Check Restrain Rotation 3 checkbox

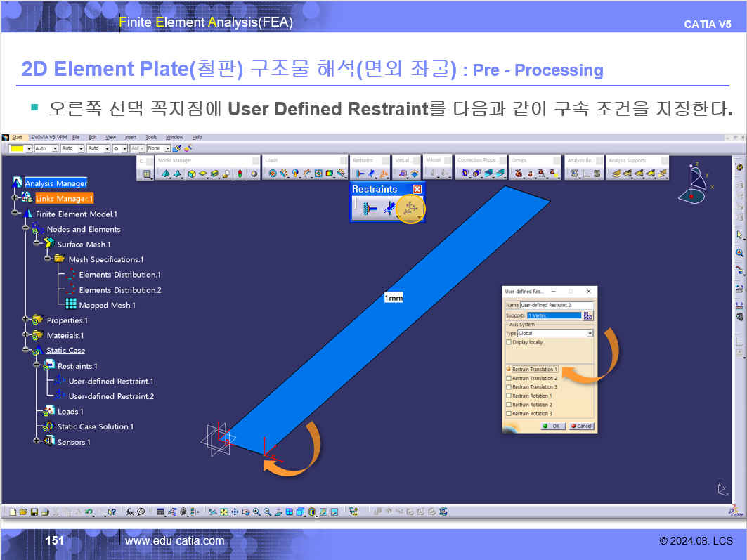click(x=508, y=413)
